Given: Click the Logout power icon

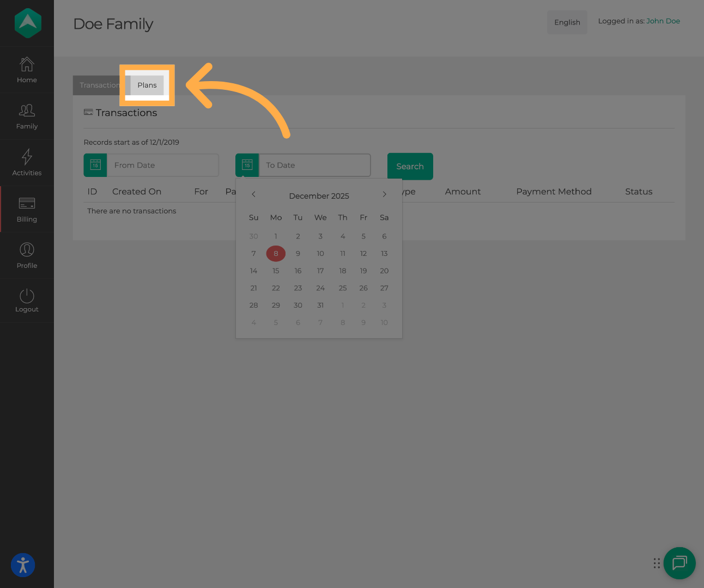Looking at the screenshot, I should tap(27, 296).
